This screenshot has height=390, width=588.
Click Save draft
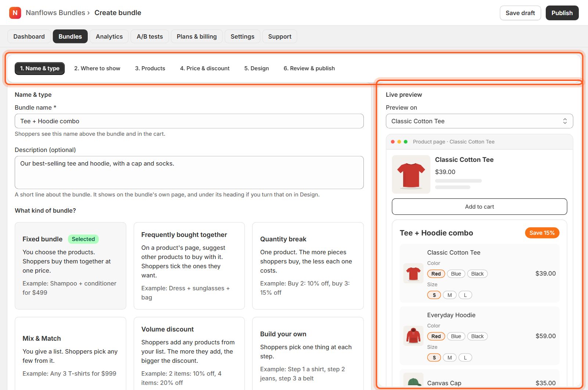(x=520, y=13)
